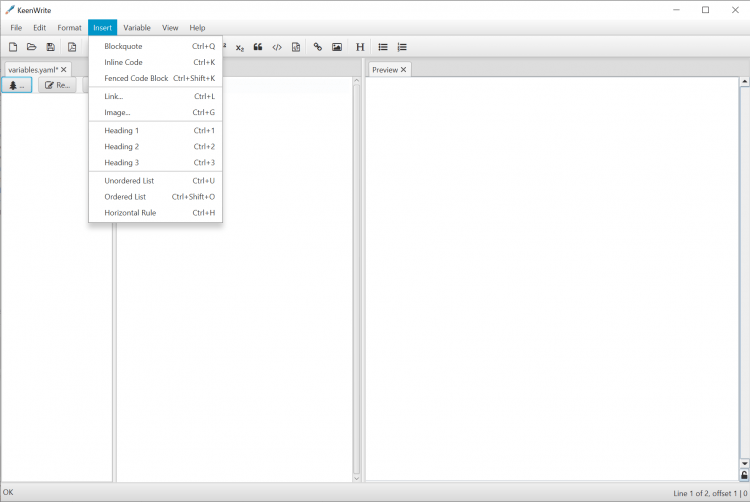This screenshot has height=502, width=750.
Task: Choose Ordered List from the Insert menu
Action: tap(155, 197)
